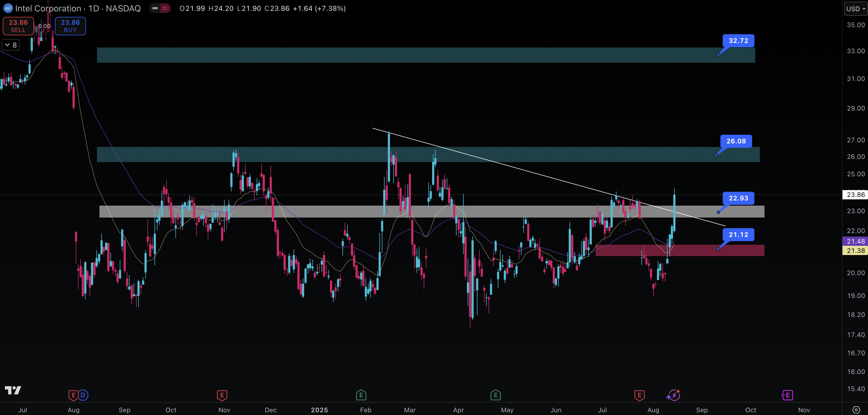The image size is (868, 415).
Task: Click the TradingView logo icon
Action: [13, 390]
